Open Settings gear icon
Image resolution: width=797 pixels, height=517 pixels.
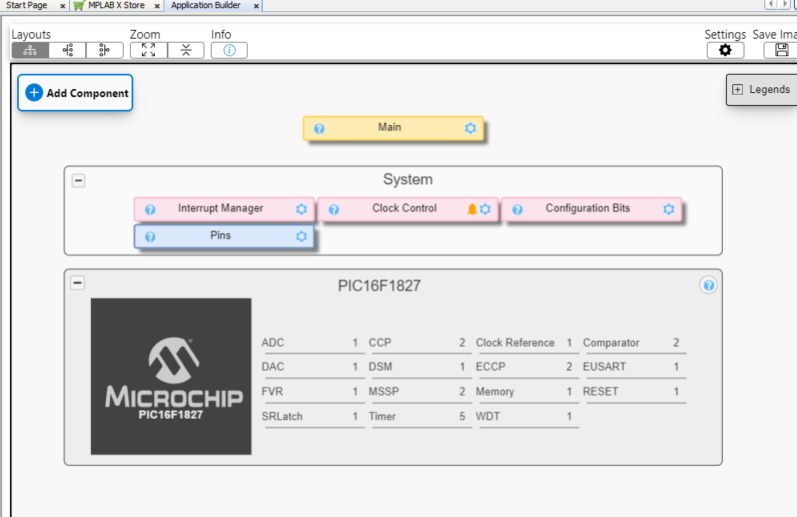pyautogui.click(x=725, y=50)
